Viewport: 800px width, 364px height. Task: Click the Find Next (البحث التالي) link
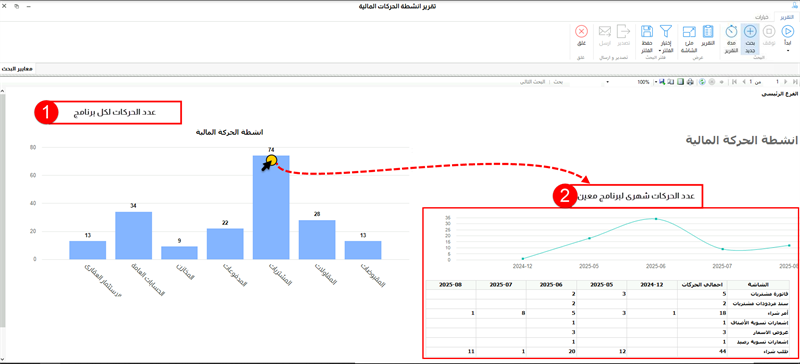(533, 82)
